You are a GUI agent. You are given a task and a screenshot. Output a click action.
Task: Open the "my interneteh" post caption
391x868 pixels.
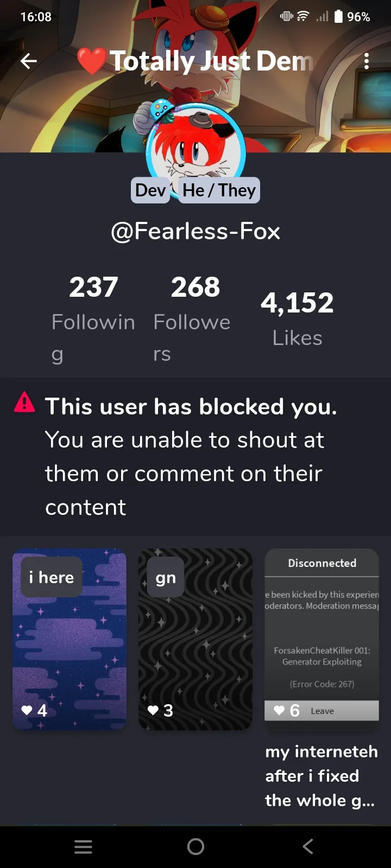[321, 776]
